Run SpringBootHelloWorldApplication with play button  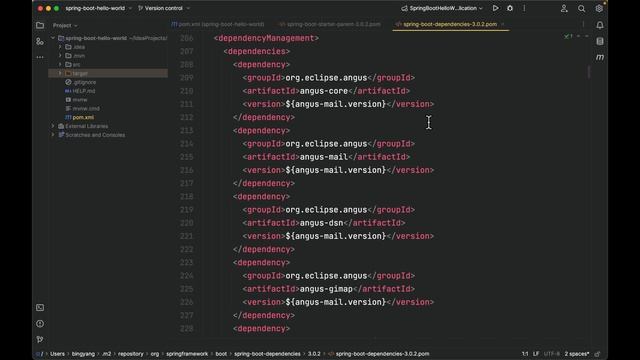(x=495, y=8)
